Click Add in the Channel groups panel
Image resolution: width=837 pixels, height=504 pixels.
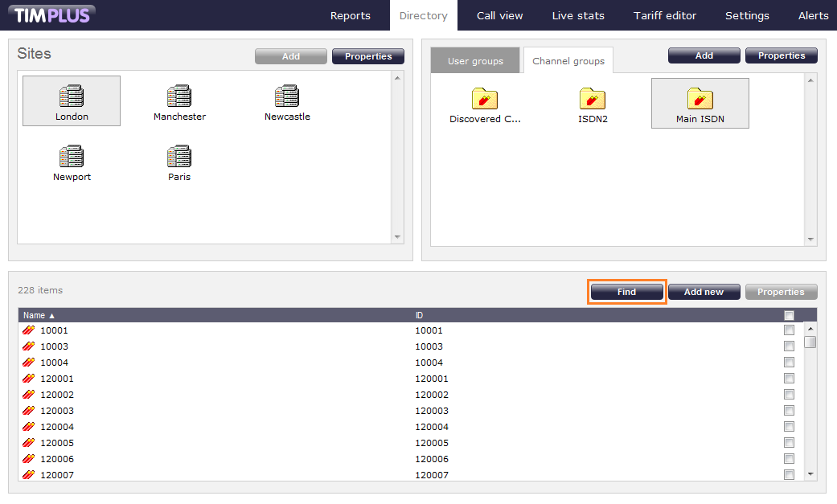704,55
